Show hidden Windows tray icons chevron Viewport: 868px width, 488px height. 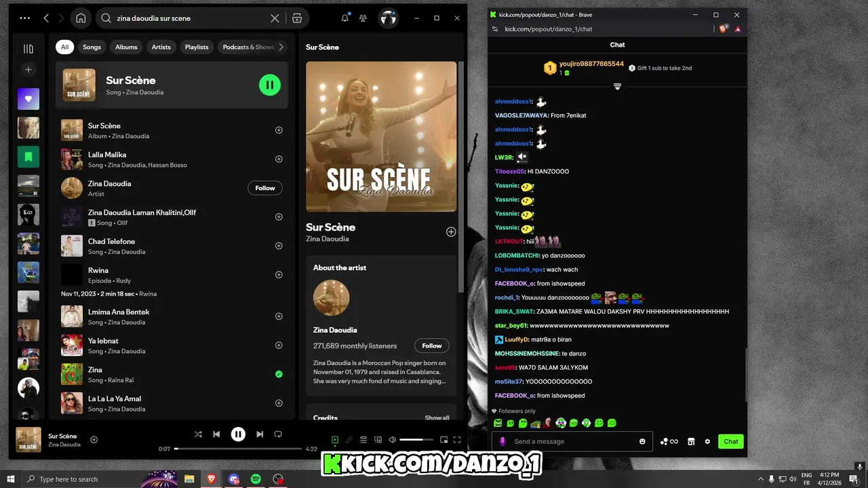[760, 479]
